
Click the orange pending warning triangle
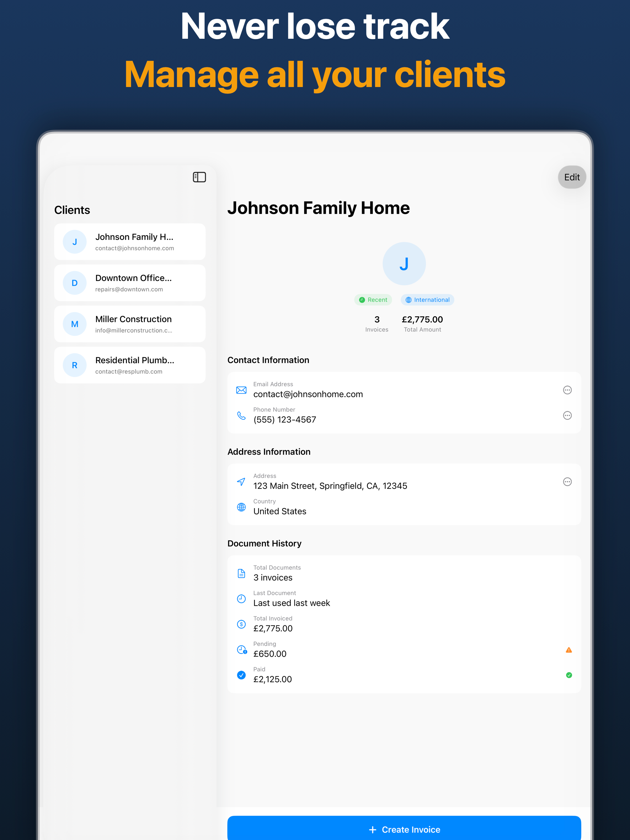pyautogui.click(x=568, y=650)
